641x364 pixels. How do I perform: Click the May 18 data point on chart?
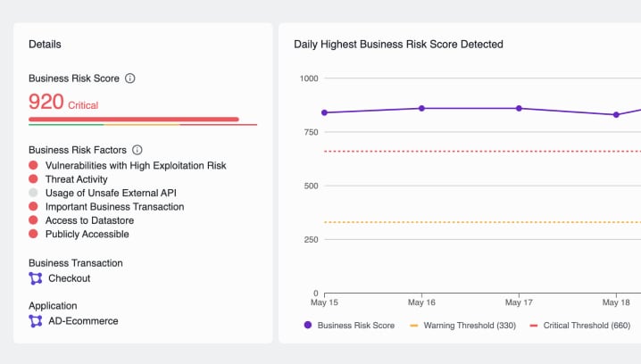(616, 114)
